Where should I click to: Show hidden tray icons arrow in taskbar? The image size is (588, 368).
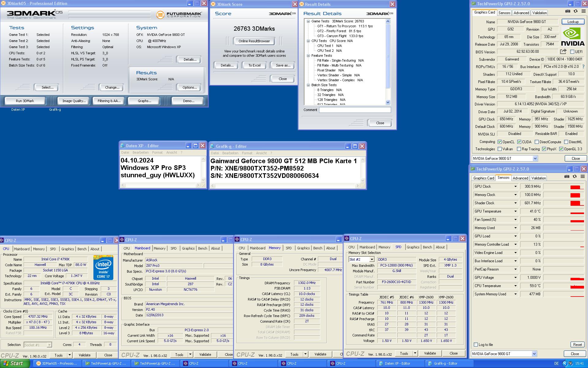pyautogui.click(x=565, y=363)
